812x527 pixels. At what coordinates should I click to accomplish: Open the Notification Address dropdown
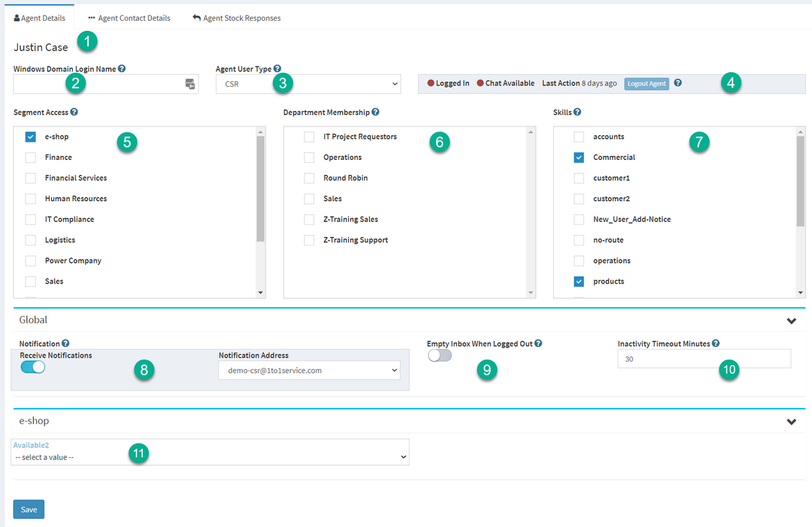(309, 370)
